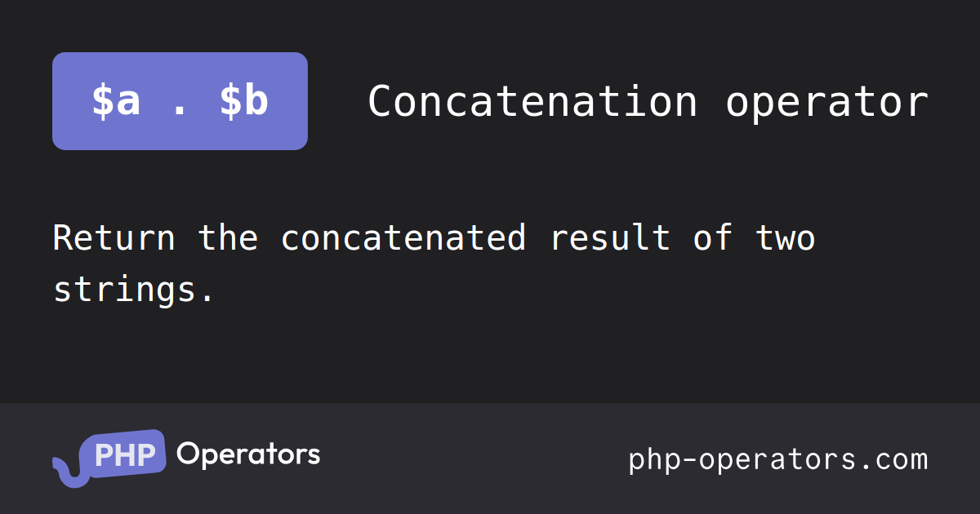
Task: Click the word "concatenated" in description
Action: click(403, 238)
